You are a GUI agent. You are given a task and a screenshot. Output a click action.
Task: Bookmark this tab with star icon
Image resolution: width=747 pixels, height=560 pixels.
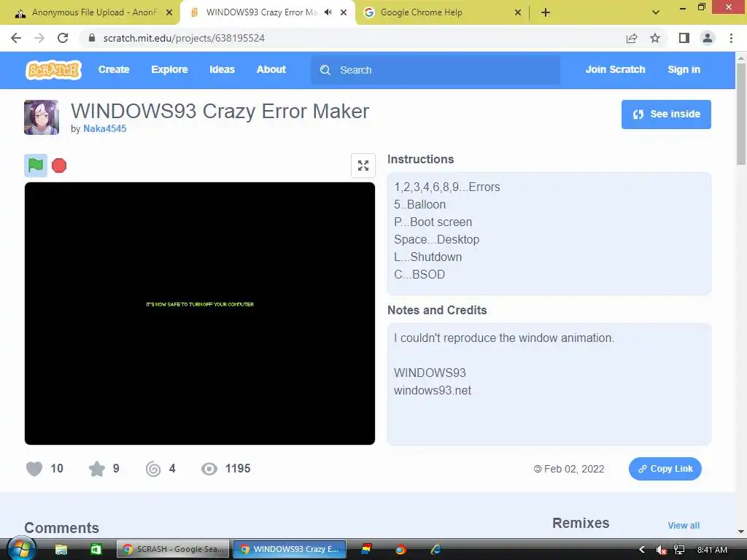(x=655, y=38)
